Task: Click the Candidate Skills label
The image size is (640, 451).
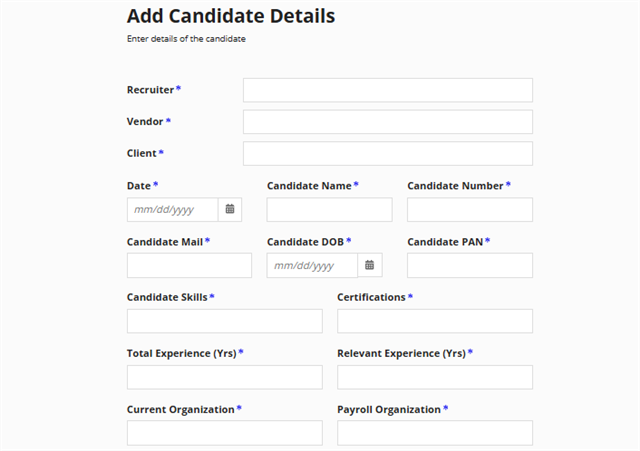Action: point(167,297)
